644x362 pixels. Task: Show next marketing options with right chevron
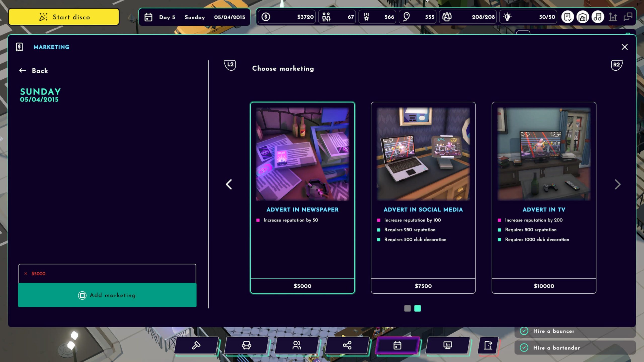618,185
